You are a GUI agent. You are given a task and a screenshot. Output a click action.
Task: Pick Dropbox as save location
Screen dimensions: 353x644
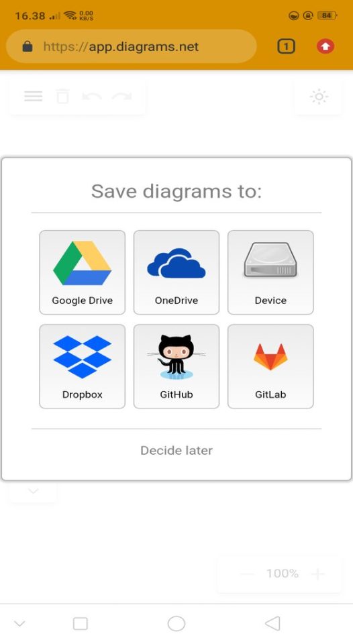(82, 366)
